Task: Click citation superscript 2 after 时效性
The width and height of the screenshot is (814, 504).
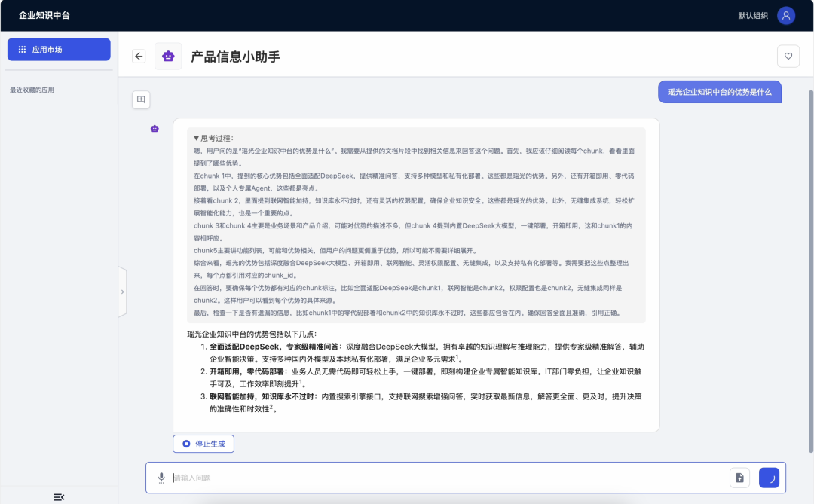Action: [271, 407]
